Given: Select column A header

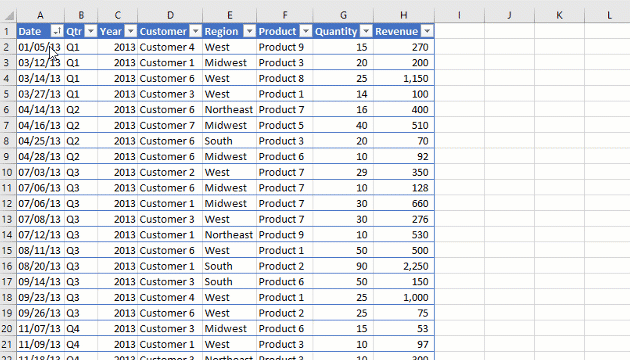Looking at the screenshot, I should (x=40, y=15).
